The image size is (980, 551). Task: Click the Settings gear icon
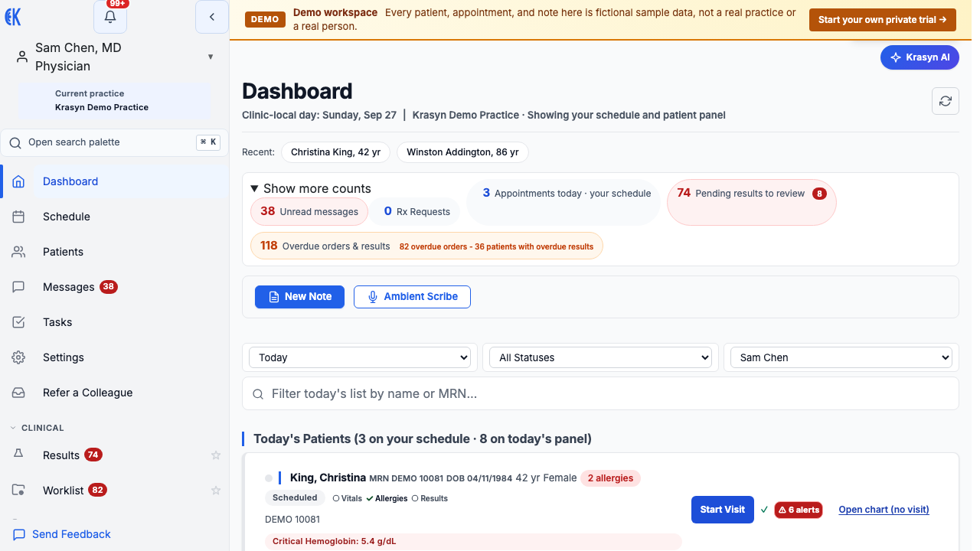pos(19,357)
